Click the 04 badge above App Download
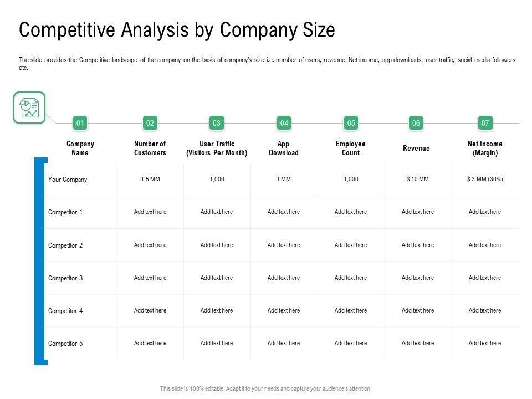This screenshot has width=532, height=399. 284,123
